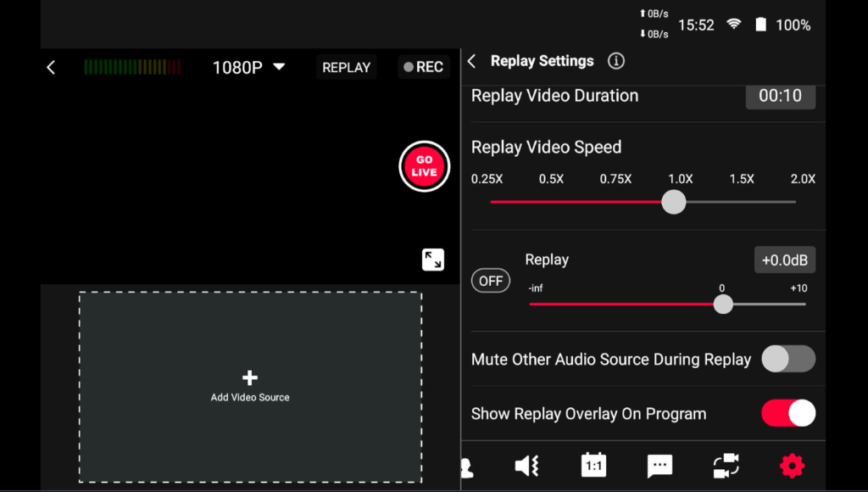Select the 1.0X speed label

(681, 179)
